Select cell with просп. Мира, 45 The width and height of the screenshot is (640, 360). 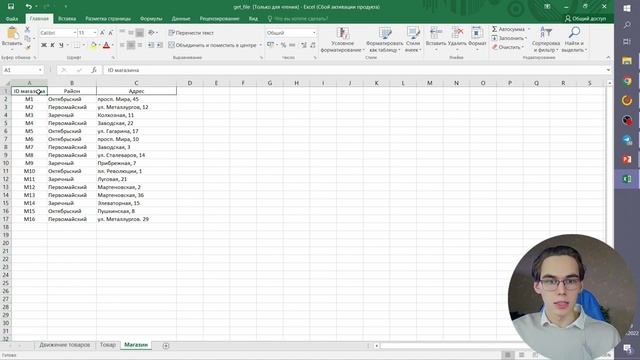tap(136, 99)
